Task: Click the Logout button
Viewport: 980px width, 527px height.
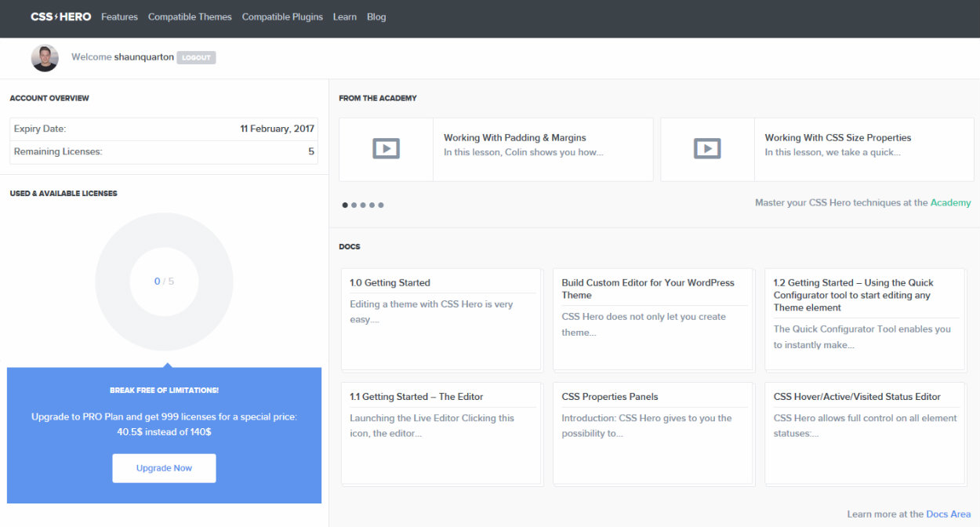Action: tap(196, 57)
